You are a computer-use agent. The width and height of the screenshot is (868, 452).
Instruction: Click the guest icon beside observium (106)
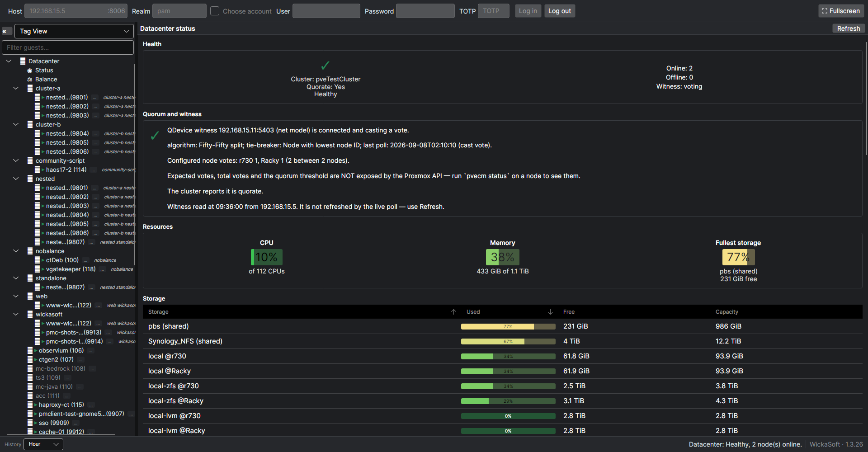coord(30,350)
